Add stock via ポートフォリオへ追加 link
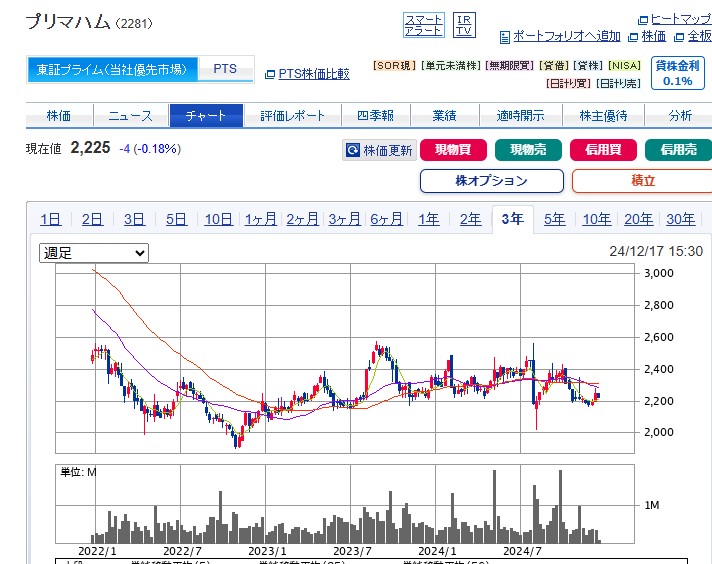 [x=567, y=36]
